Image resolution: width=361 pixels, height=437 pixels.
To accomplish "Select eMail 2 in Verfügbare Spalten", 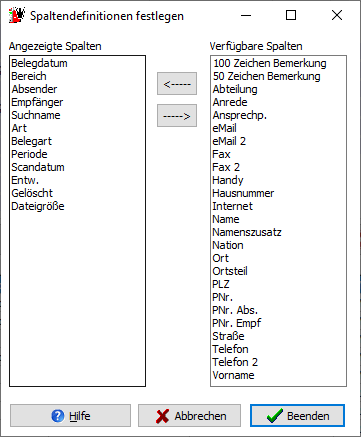I will [229, 141].
